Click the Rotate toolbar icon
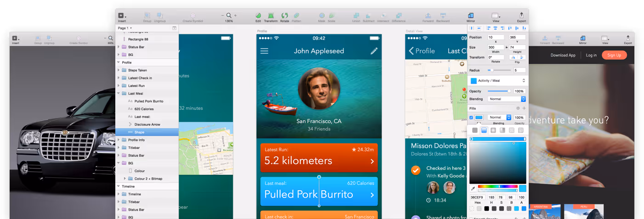Screen dimensions: 644x219 (x=285, y=17)
